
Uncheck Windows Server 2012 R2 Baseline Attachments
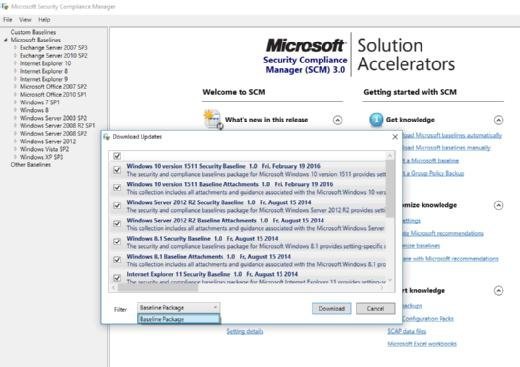click(x=117, y=224)
